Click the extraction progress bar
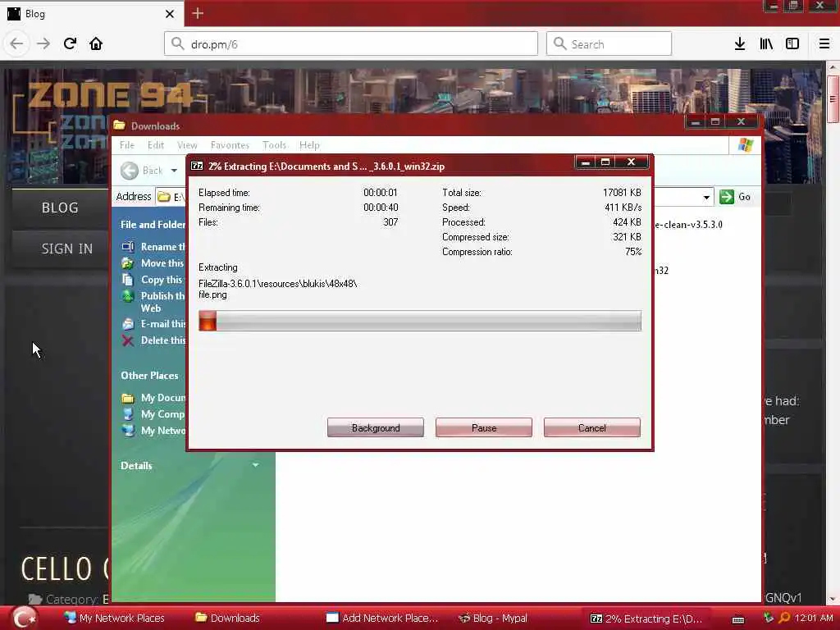840x630 pixels. (419, 321)
